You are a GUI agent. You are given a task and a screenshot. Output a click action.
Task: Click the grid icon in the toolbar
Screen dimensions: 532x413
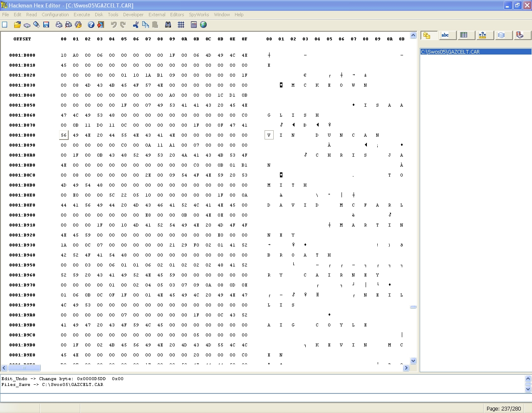pos(181,25)
